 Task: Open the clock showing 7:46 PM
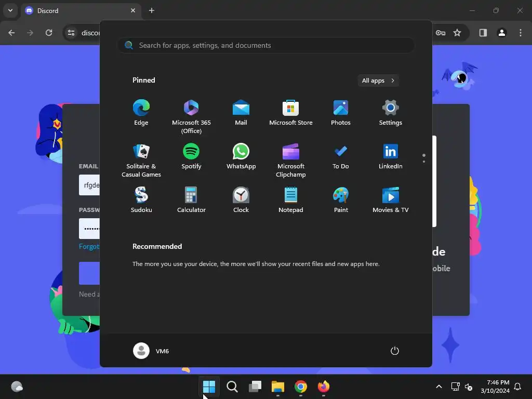coord(495,387)
